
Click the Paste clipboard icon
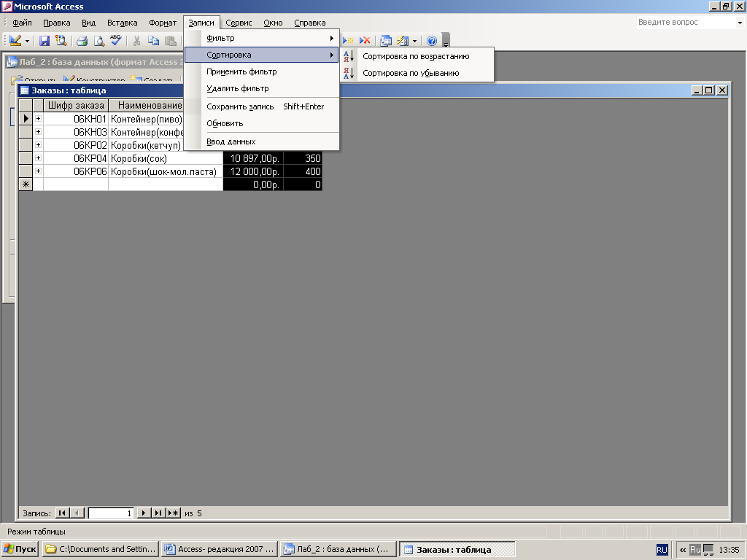[x=170, y=41]
